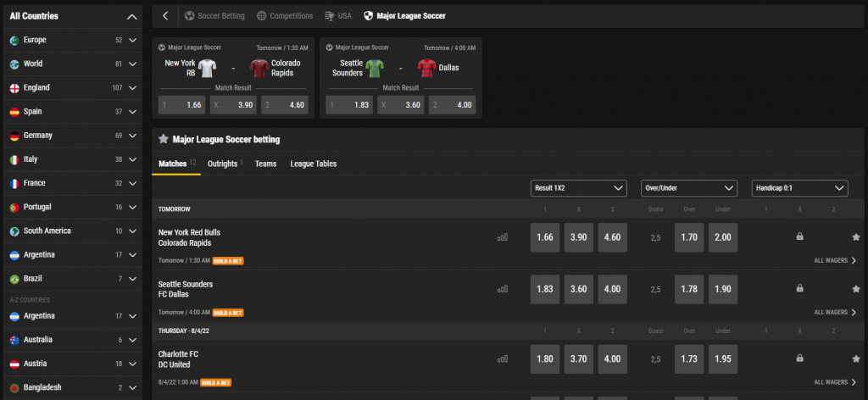Click the Portugal flag icon
Screen dimensions: 868x400
[x=14, y=208]
